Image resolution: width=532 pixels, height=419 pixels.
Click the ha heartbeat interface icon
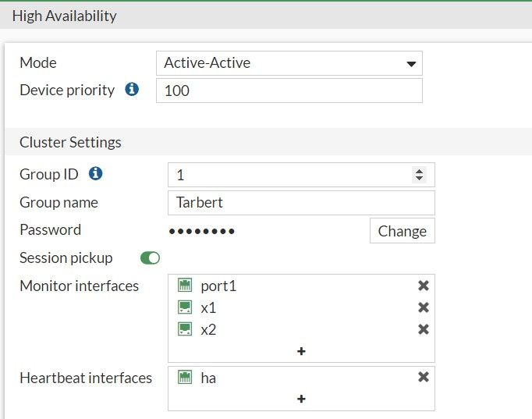click(185, 378)
